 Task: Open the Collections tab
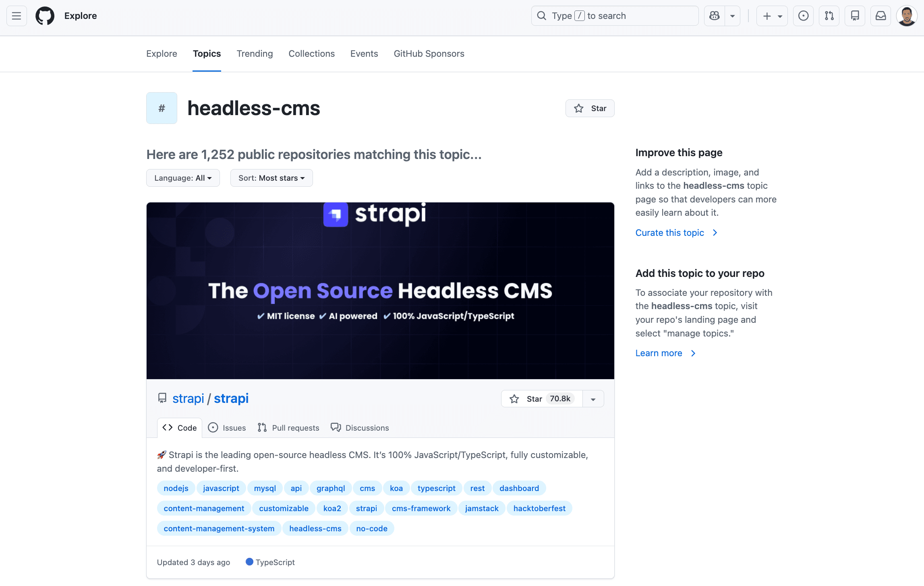tap(311, 54)
